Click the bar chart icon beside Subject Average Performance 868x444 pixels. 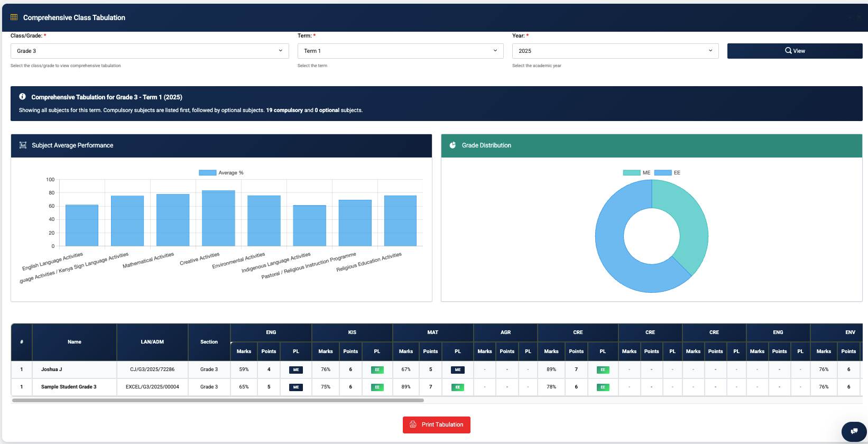point(23,145)
